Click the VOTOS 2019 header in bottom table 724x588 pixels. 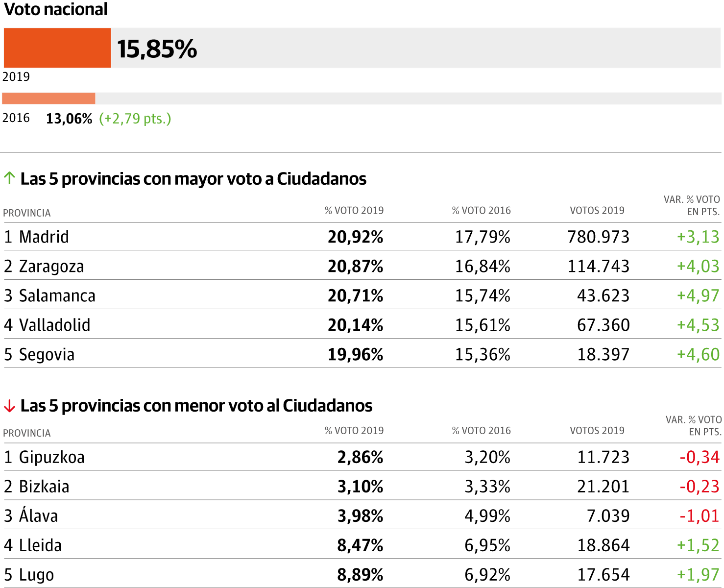[597, 431]
